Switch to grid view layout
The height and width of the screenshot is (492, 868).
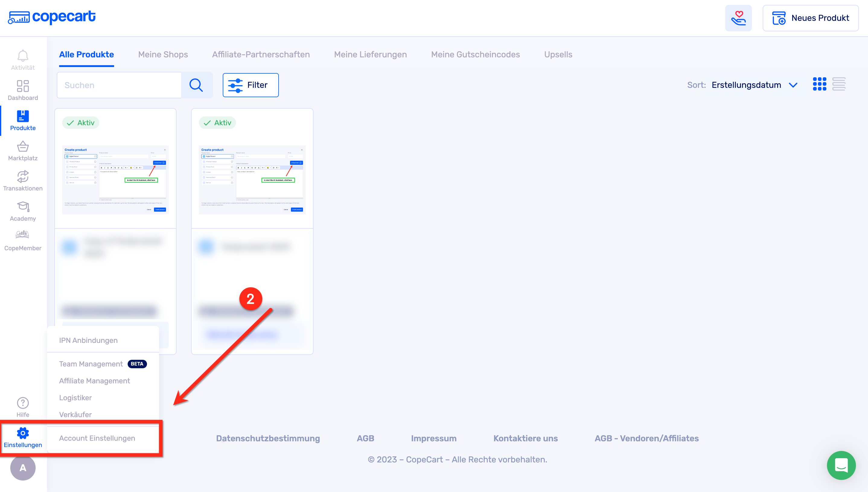tap(819, 84)
